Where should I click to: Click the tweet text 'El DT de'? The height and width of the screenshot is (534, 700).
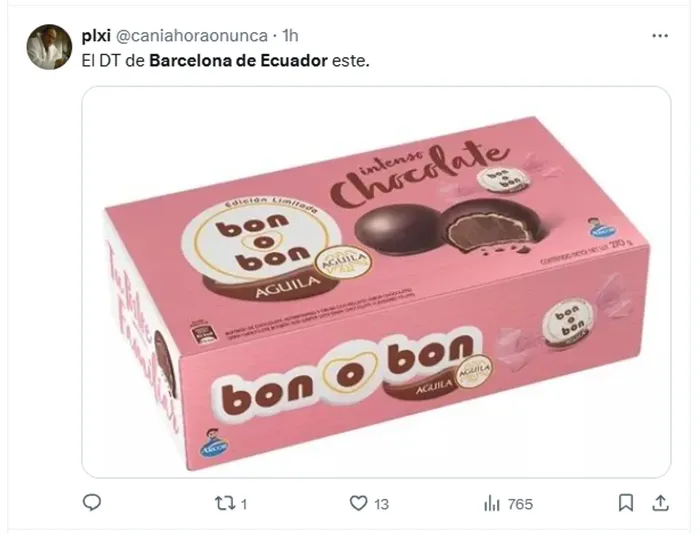click(x=113, y=61)
